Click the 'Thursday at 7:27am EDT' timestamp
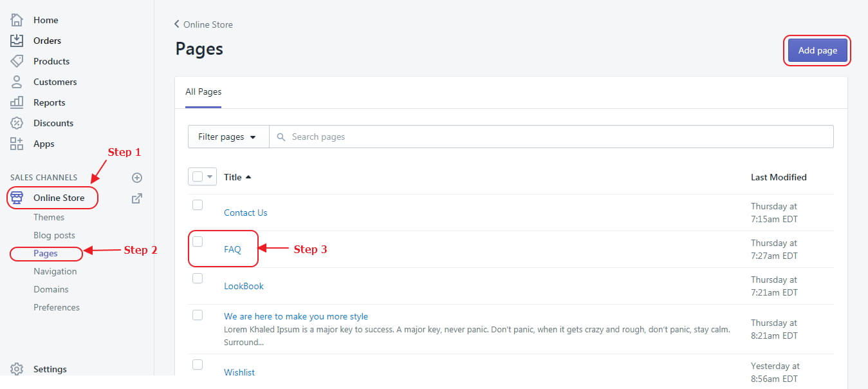The image size is (868, 389). point(774,249)
